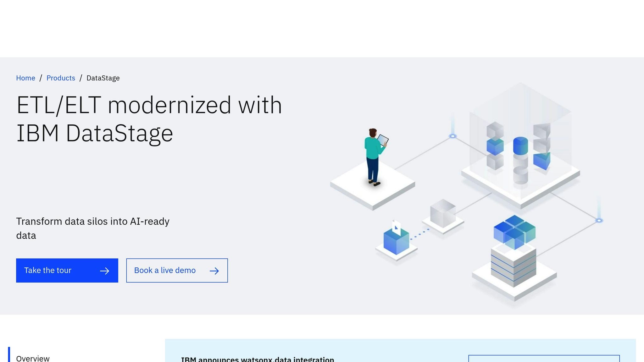Navigate to Products via the breadcrumb
644x362 pixels.
pos(61,78)
